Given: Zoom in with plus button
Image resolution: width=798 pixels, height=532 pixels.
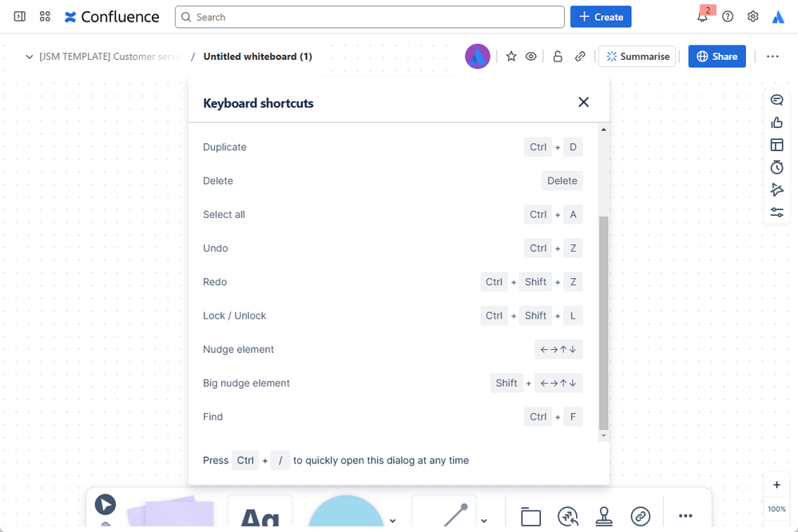Looking at the screenshot, I should (776, 485).
